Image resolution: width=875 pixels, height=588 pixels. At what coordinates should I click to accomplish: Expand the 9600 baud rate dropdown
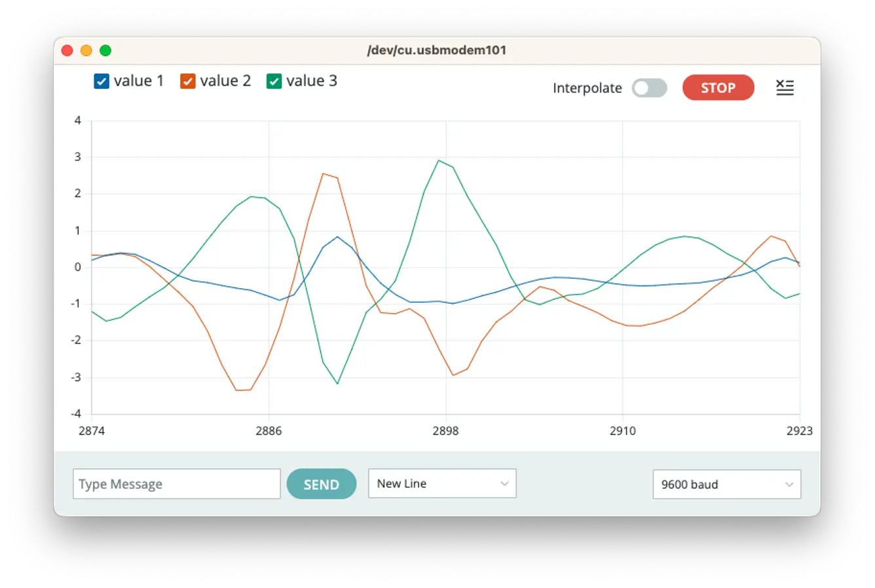pyautogui.click(x=726, y=485)
